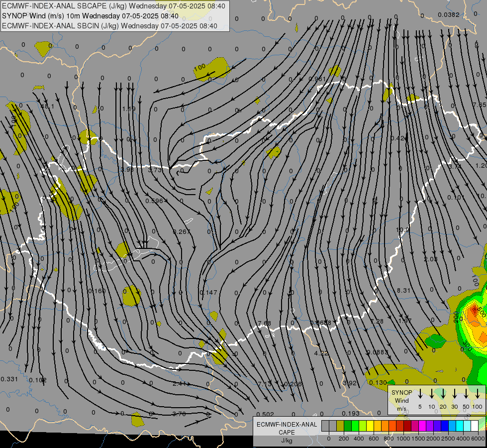Click the map value '0.147'
The height and width of the screenshot is (448, 487).
coord(208,292)
